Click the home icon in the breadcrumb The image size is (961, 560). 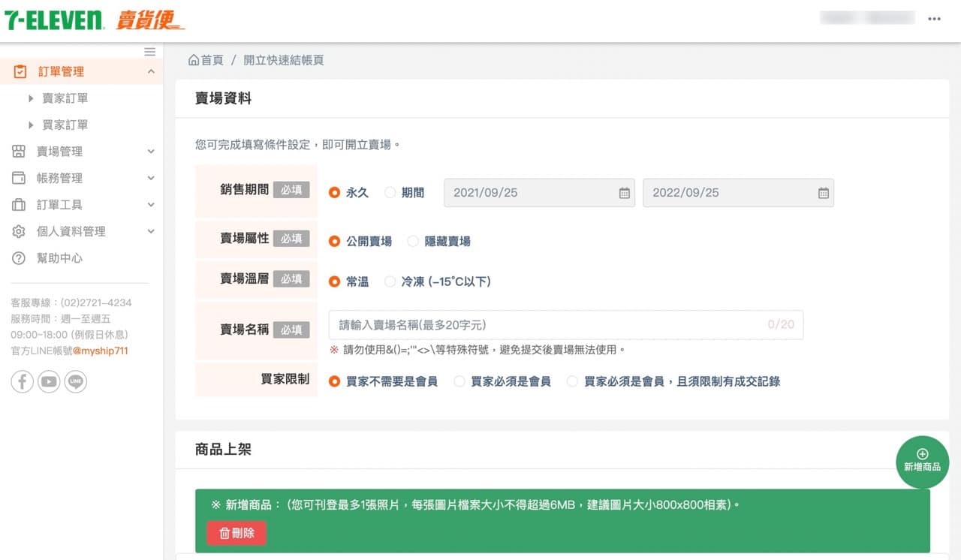(194, 60)
